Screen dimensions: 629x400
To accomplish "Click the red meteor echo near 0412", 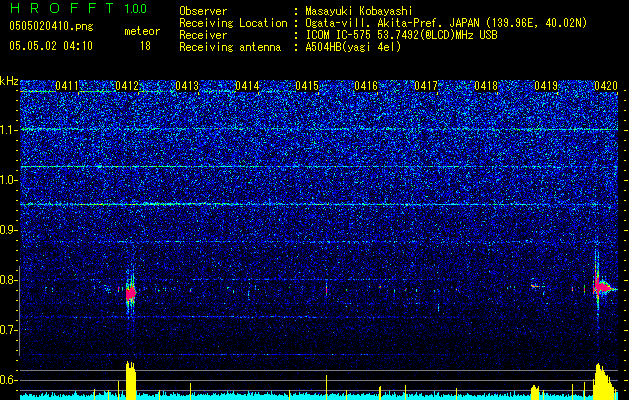I will click(131, 294).
